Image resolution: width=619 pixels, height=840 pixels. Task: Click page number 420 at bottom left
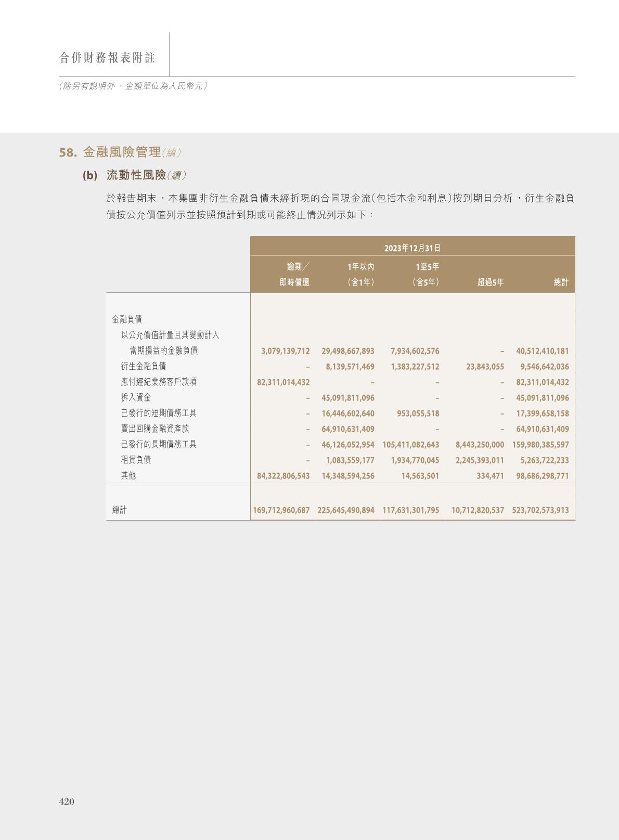pyautogui.click(x=67, y=802)
